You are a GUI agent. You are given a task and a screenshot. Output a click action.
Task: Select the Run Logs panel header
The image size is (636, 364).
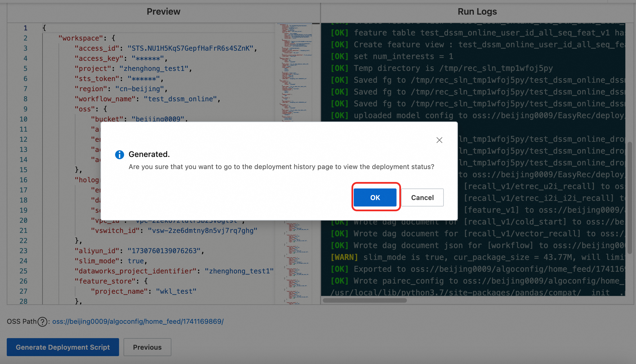477,12
